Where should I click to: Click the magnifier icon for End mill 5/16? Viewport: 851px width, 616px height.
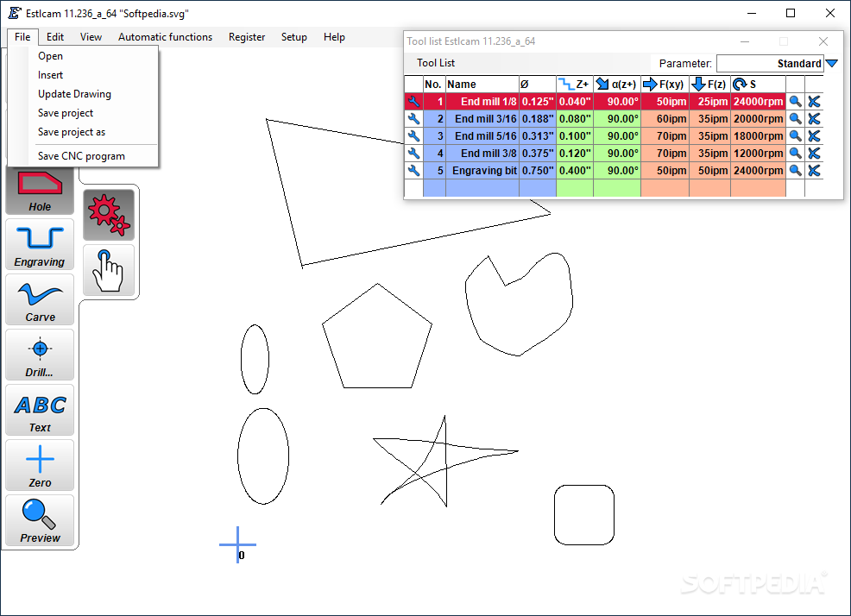click(x=795, y=136)
